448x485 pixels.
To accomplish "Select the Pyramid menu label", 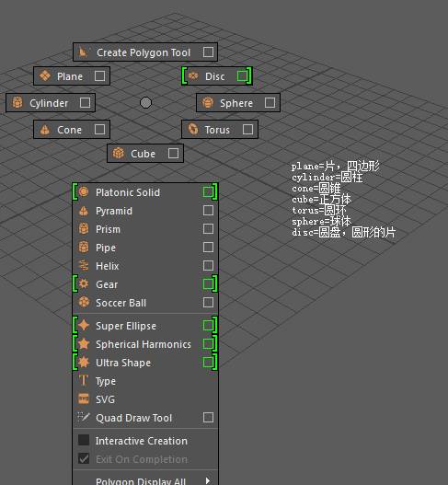I will 114,211.
